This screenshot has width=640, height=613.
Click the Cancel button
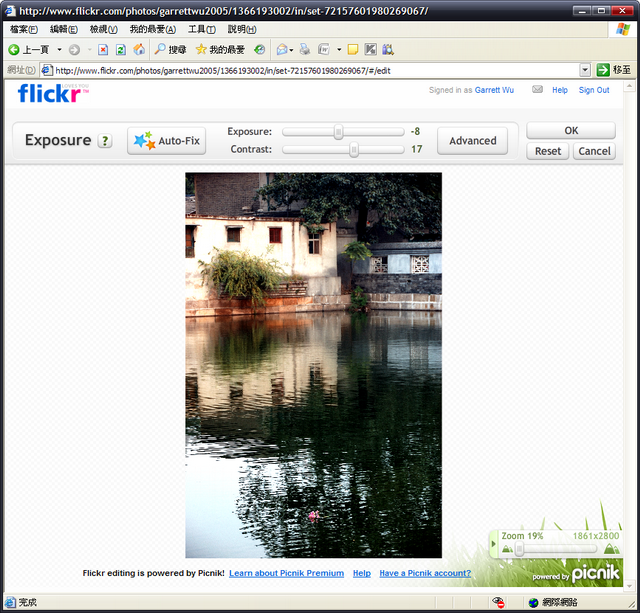pos(594,151)
